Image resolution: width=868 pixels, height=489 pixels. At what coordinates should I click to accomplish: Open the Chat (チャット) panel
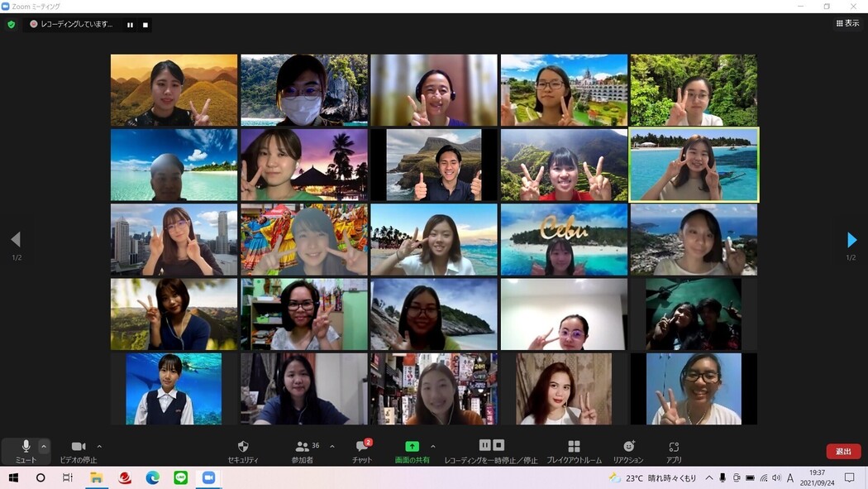(361, 447)
